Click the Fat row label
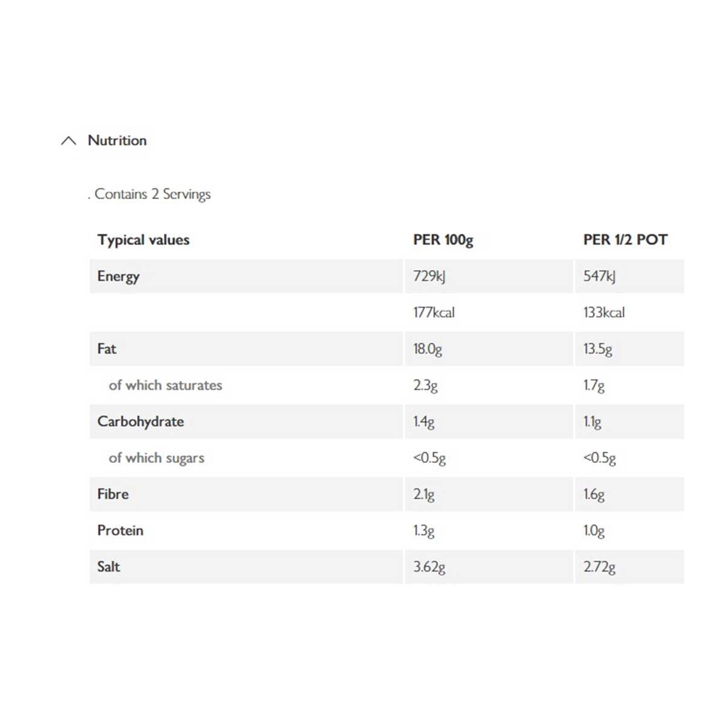Viewport: 728px width, 728px height. click(107, 349)
